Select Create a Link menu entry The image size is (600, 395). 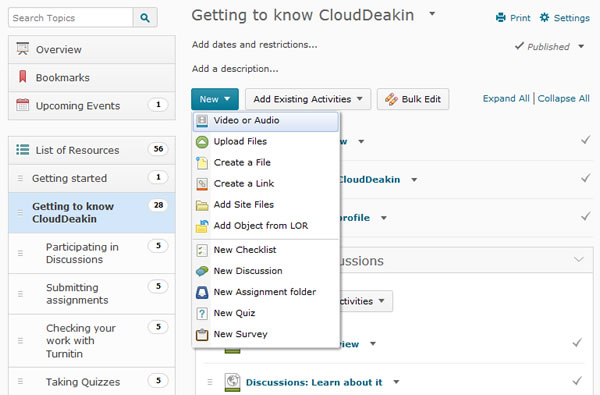click(266, 184)
